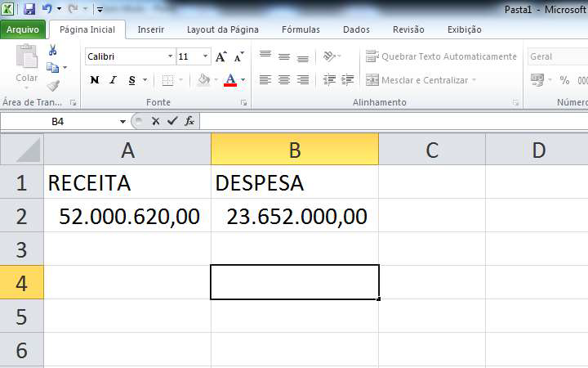
Task: Switch to the Inserir tab
Action: [x=151, y=29]
